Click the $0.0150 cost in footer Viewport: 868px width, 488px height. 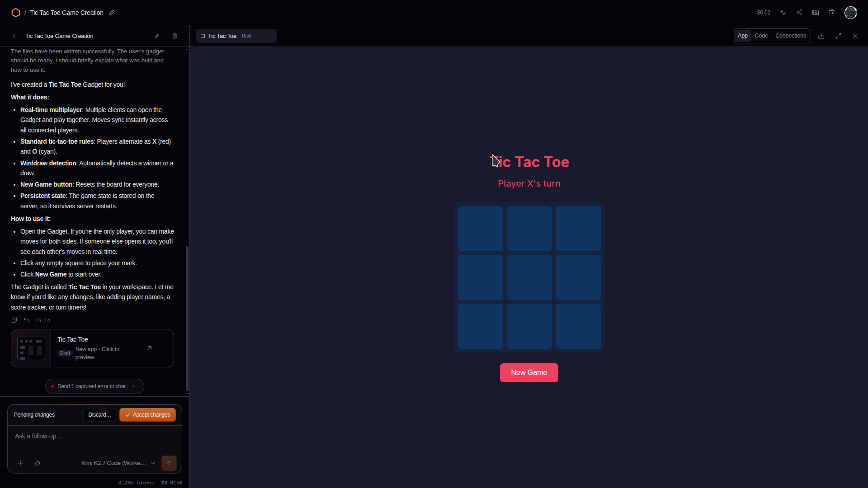(172, 483)
